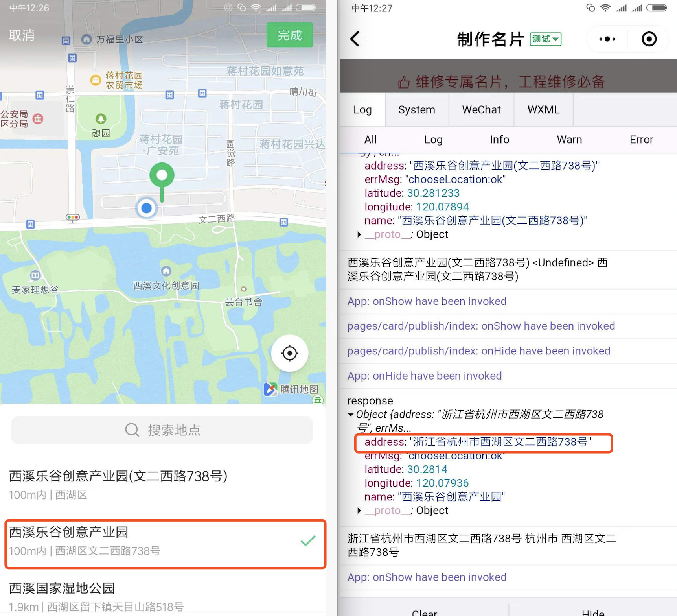Tap the 蒋村花园农贸市场 market icon
This screenshot has height=616, width=677.
[x=96, y=80]
